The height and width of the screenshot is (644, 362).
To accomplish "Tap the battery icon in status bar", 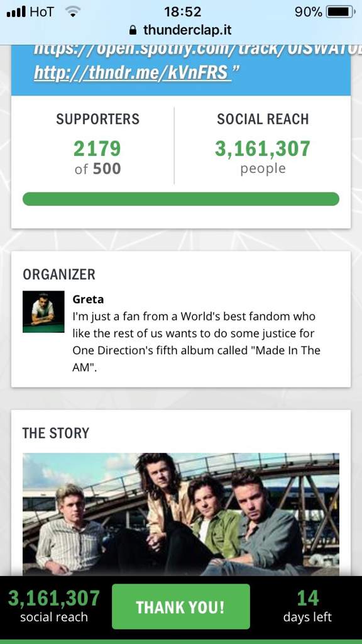I will (x=340, y=12).
